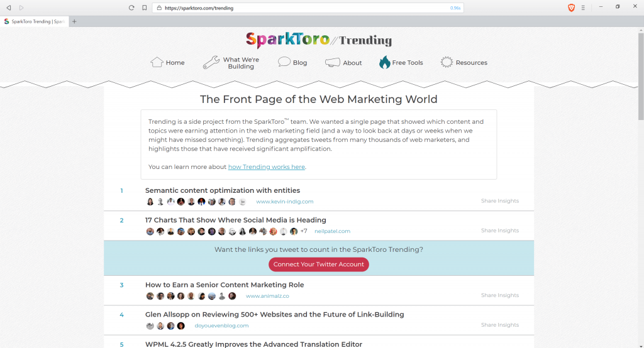
Task: Click Share Insights for Glen Allsopp story
Action: coord(500,325)
